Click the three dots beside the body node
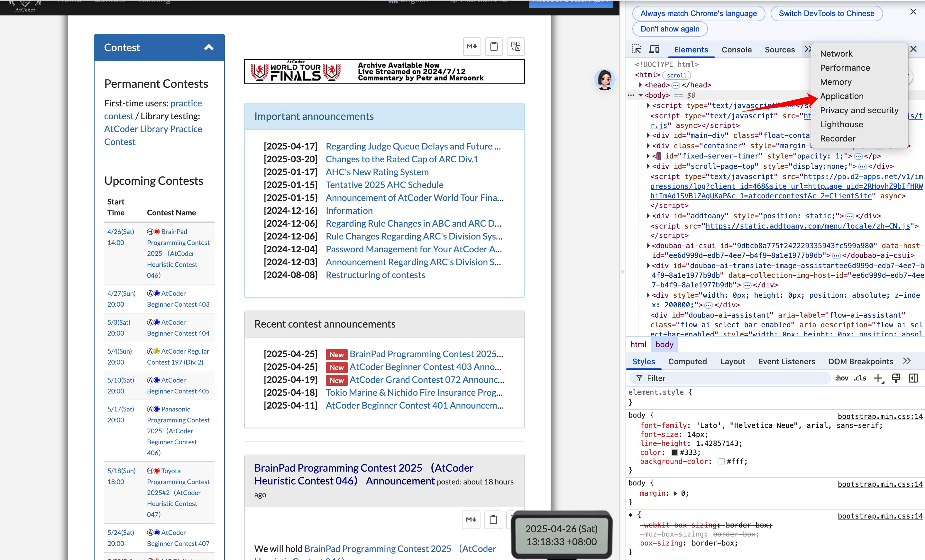 pyautogui.click(x=631, y=95)
